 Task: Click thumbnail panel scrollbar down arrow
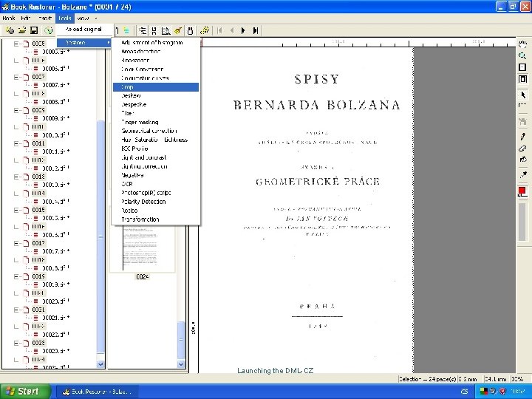[181, 364]
